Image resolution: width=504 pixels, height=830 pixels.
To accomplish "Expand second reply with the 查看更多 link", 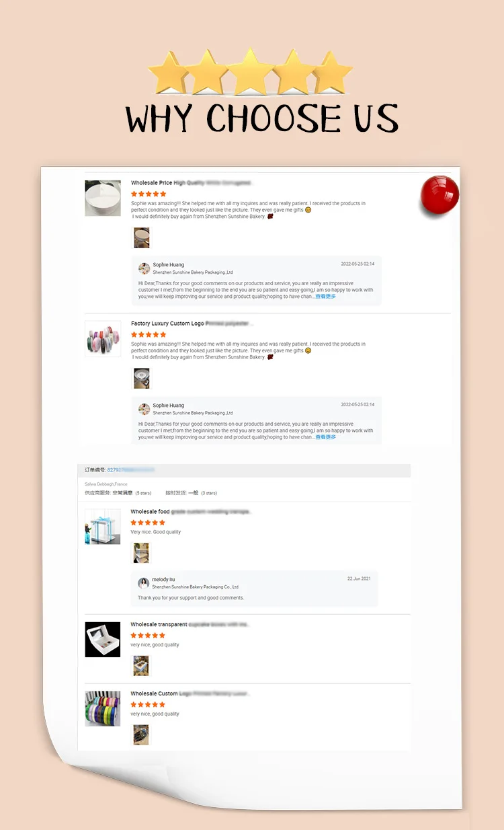I will point(325,437).
